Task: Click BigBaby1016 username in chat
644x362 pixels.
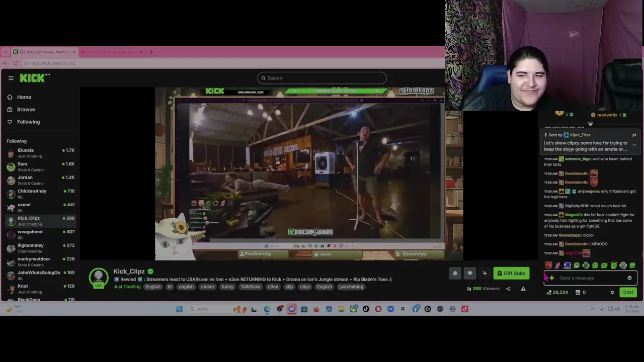Action: 577,206
